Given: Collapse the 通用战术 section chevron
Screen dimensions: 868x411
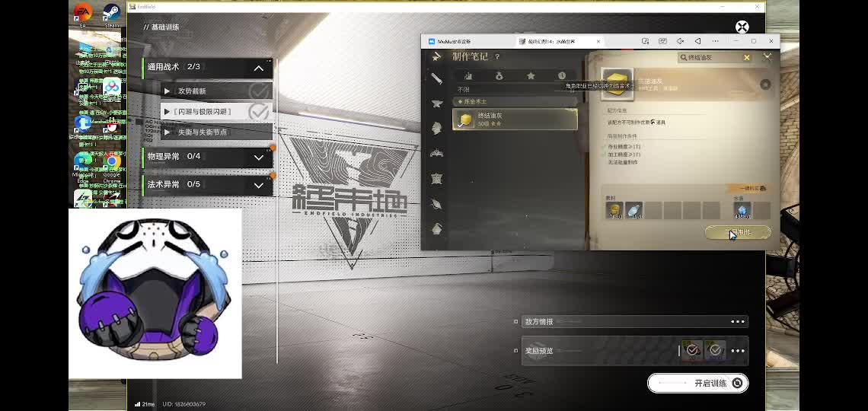Looking at the screenshot, I should coord(258,68).
